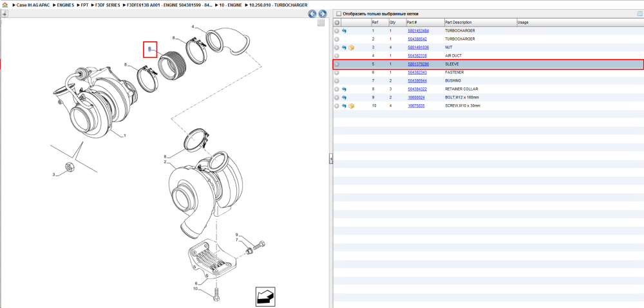The height and width of the screenshot is (308, 644).
Task: Open part number link 16600024
Action: point(416,98)
